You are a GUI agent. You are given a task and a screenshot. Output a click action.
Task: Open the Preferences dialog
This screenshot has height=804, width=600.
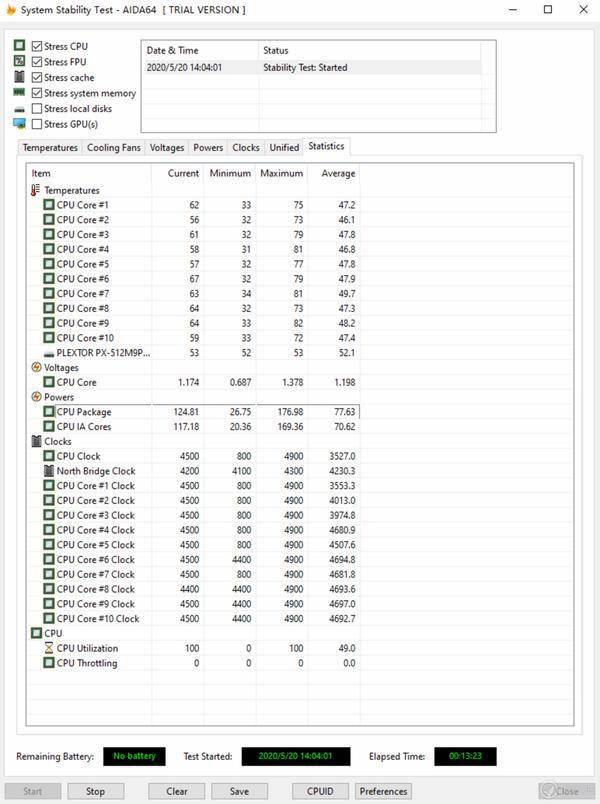tap(383, 791)
